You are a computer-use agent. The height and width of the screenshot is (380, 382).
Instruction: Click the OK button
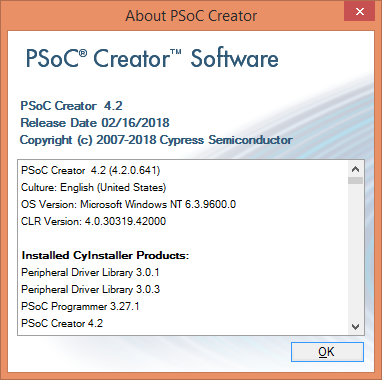point(327,352)
